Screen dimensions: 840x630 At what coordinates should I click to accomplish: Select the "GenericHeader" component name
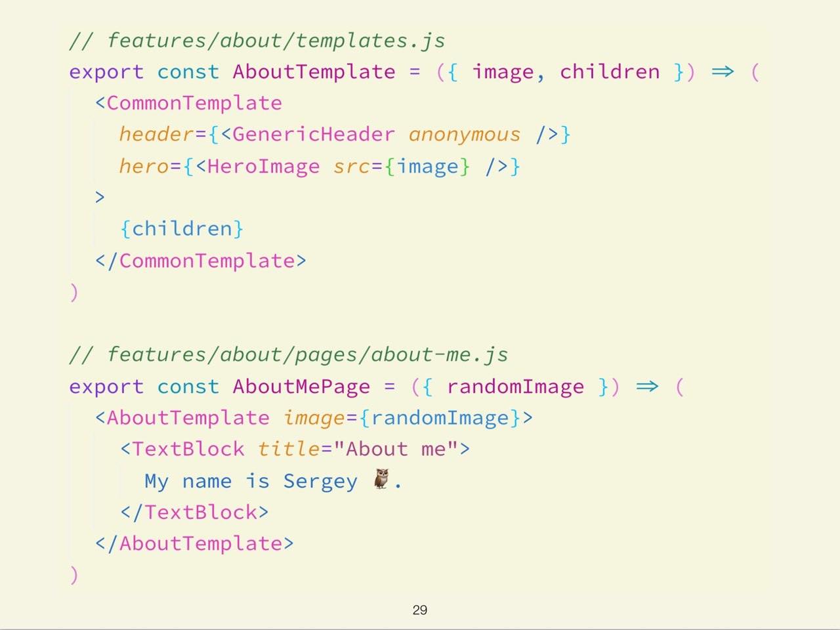[314, 135]
